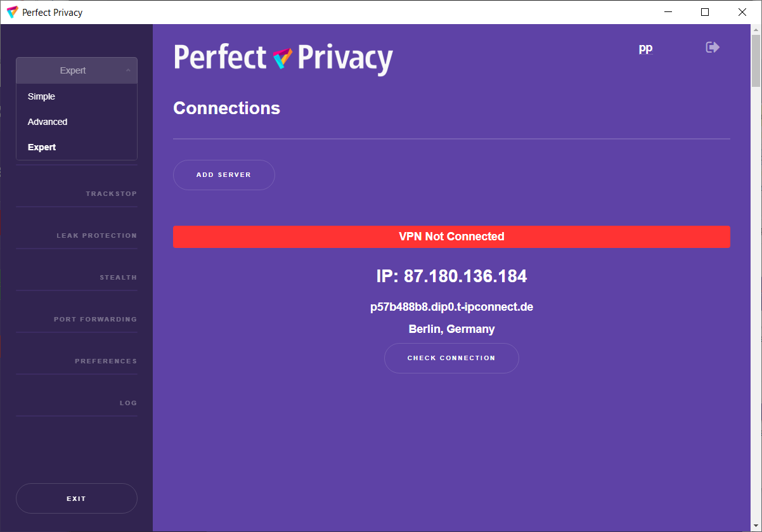Open the Stealth settings page
Viewport: 762px width, 532px height.
(118, 278)
